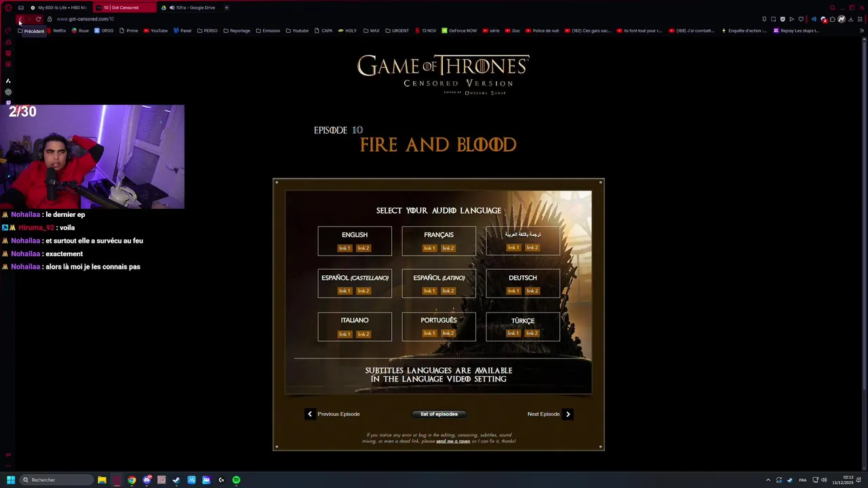Click DEUTSCH link 1
The image size is (868, 488).
pos(513,291)
